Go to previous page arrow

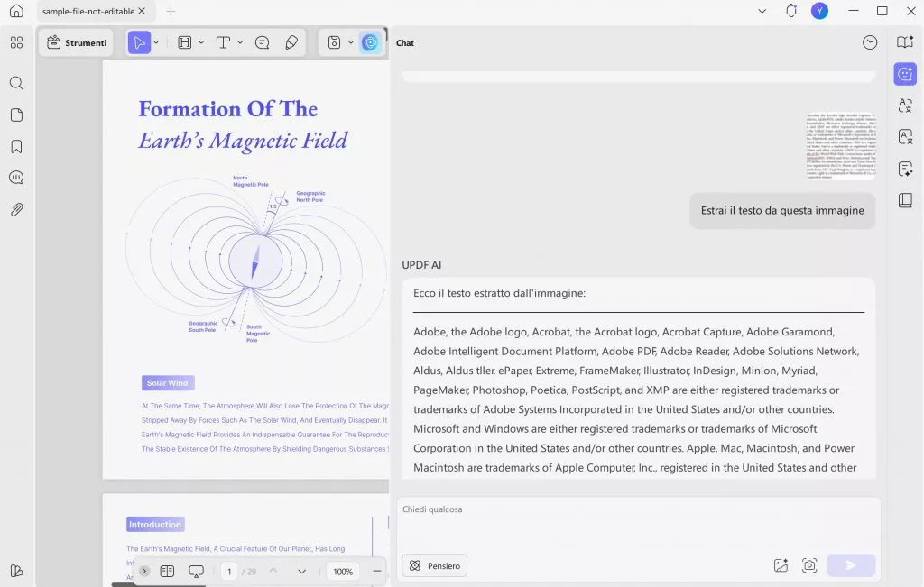coord(273,571)
